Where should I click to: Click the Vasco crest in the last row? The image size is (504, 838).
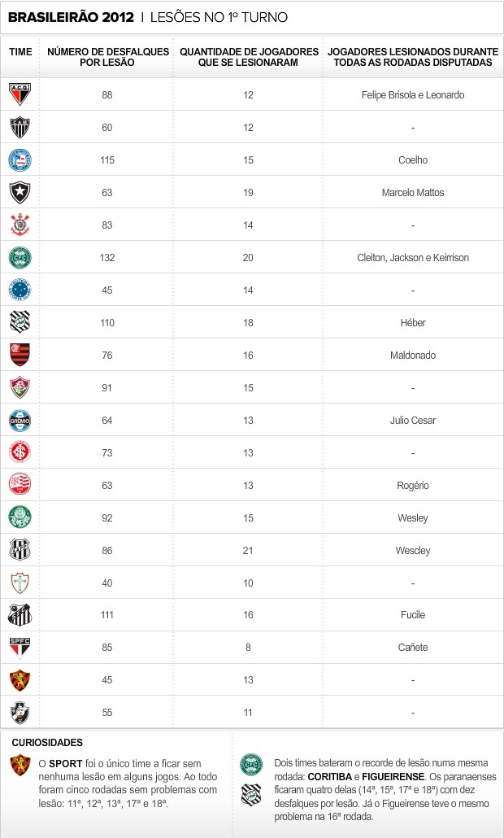pos(20,712)
